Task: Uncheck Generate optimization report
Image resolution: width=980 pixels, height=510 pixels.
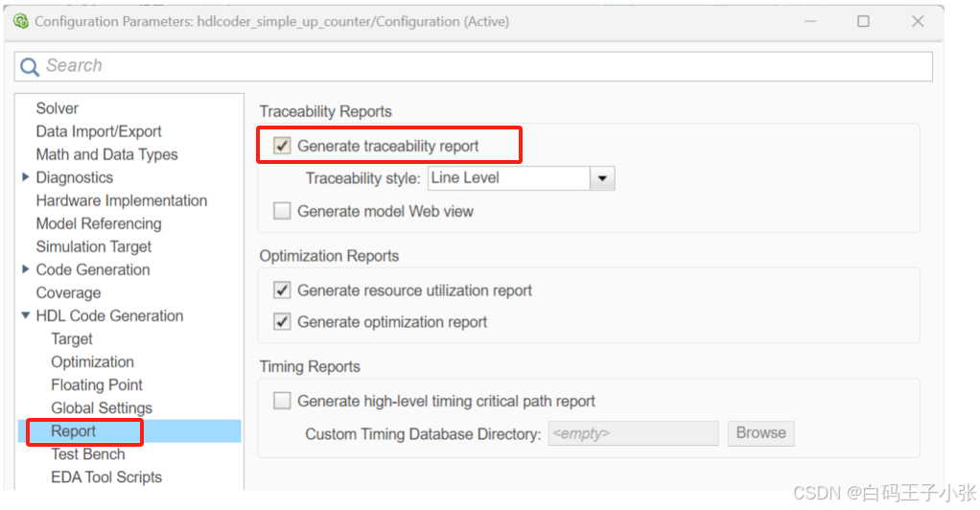Action: [282, 322]
